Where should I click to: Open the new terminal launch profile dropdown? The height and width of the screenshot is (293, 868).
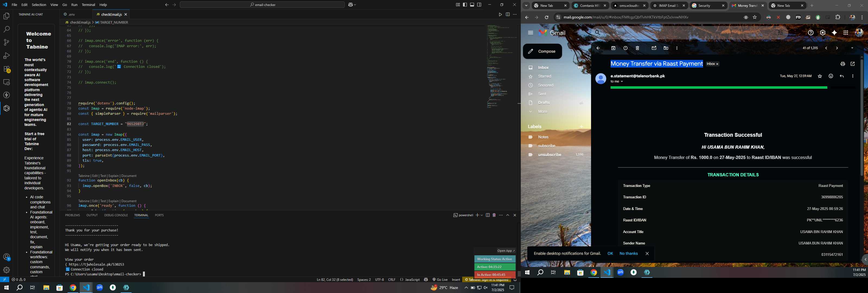[x=482, y=215]
